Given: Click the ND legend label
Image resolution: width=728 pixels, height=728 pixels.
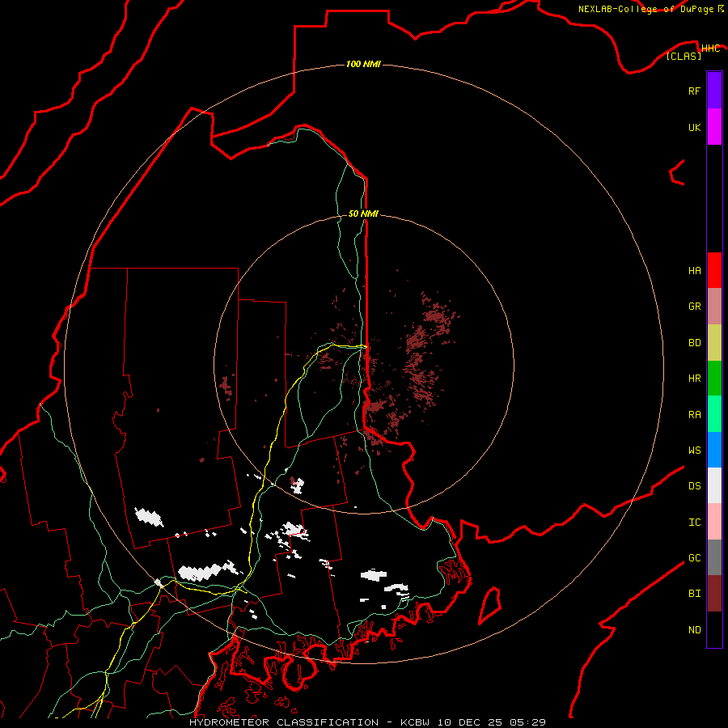Looking at the screenshot, I should [694, 630].
